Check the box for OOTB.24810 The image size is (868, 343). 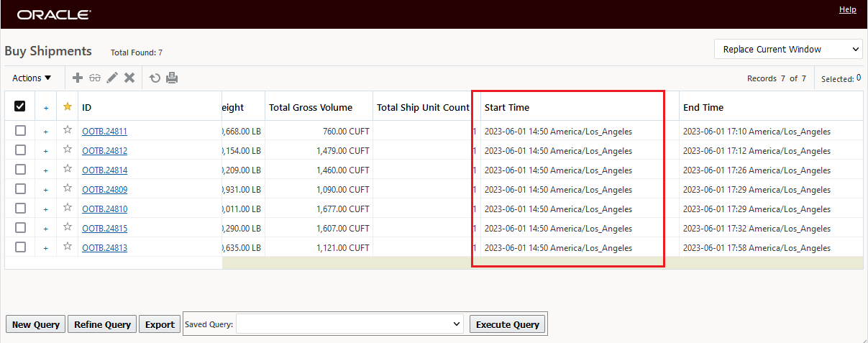20,208
